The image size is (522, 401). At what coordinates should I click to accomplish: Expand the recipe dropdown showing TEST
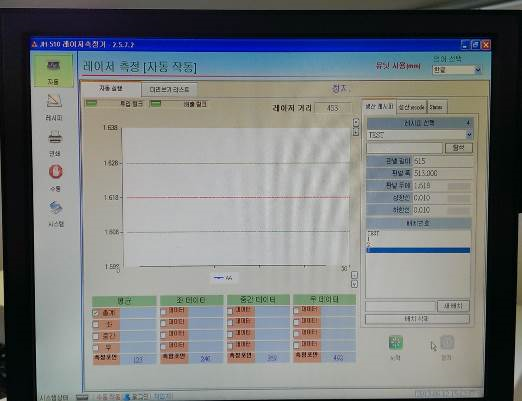point(420,135)
